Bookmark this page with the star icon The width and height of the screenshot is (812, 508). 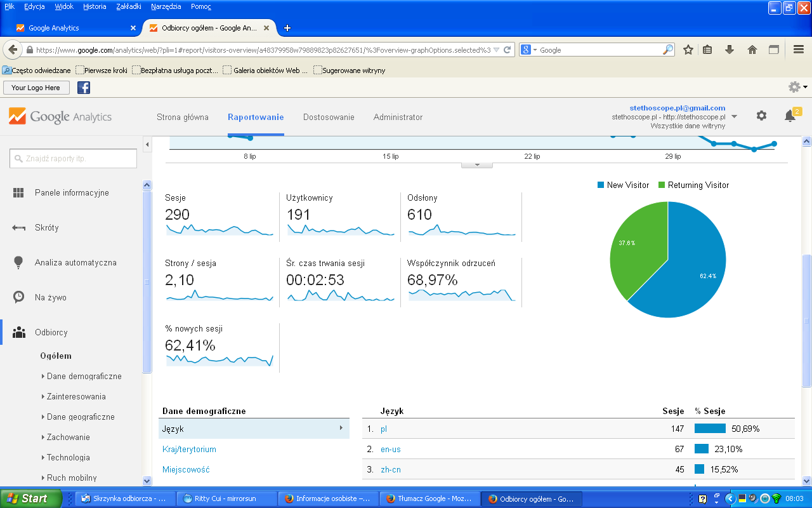click(688, 50)
